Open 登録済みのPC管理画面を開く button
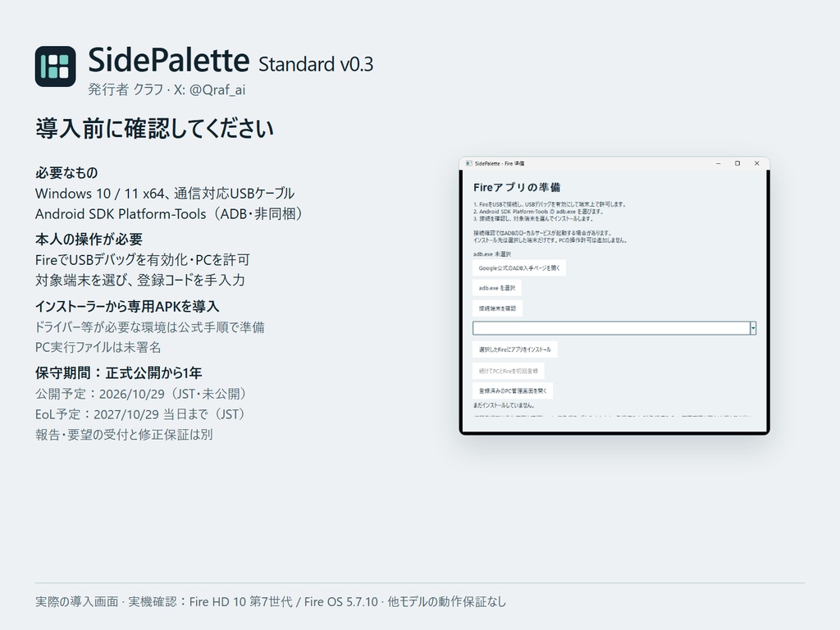The image size is (840, 630). (513, 390)
